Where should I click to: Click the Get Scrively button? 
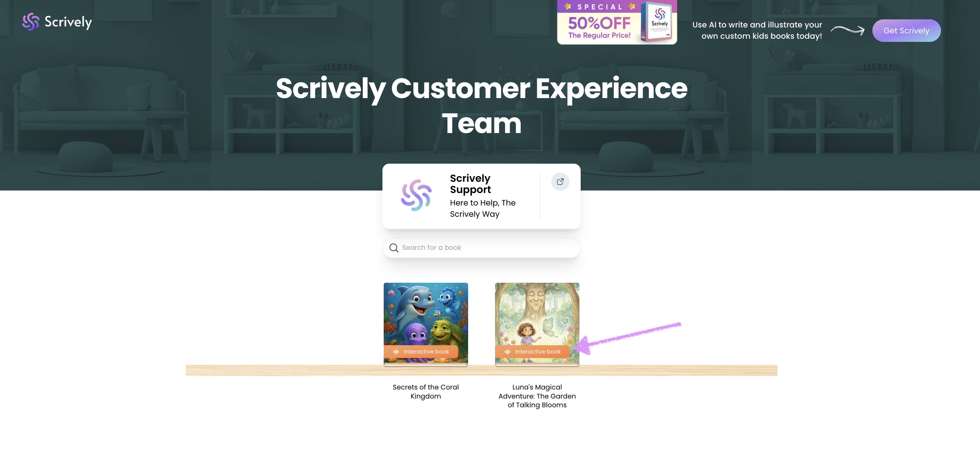(x=906, y=31)
